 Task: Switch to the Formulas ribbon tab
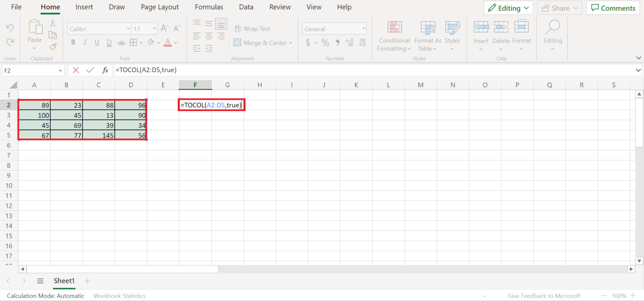point(209,7)
